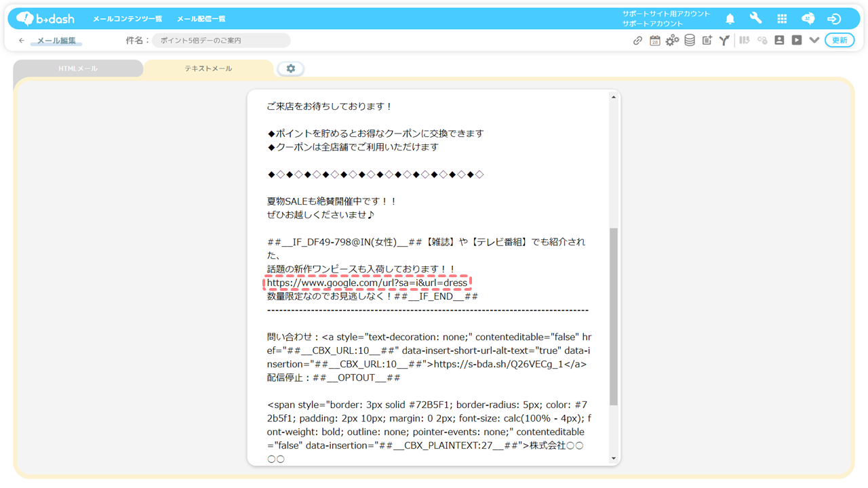Focus the 件名 subject field

(x=221, y=41)
